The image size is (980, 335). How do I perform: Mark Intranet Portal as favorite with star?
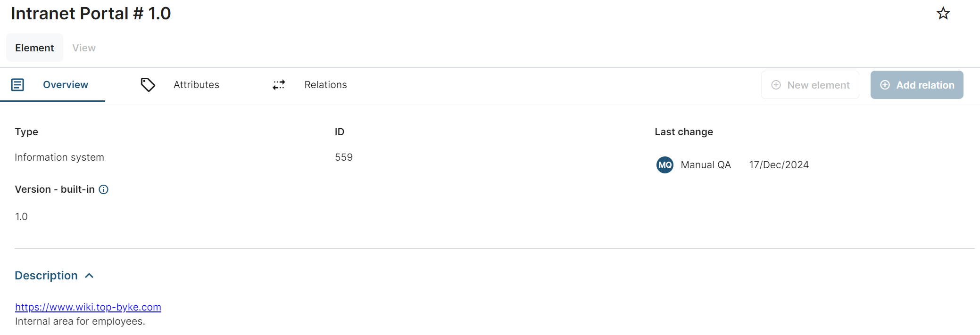coord(943,13)
